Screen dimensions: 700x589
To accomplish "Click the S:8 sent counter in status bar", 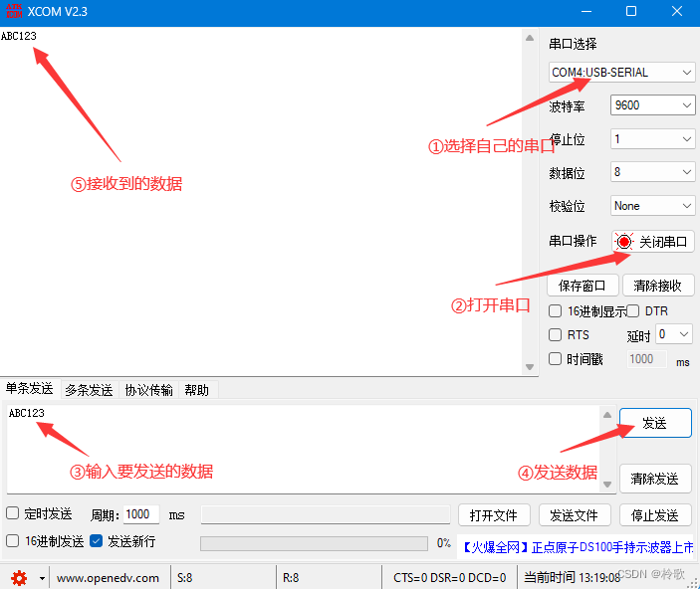I will pyautogui.click(x=185, y=578).
